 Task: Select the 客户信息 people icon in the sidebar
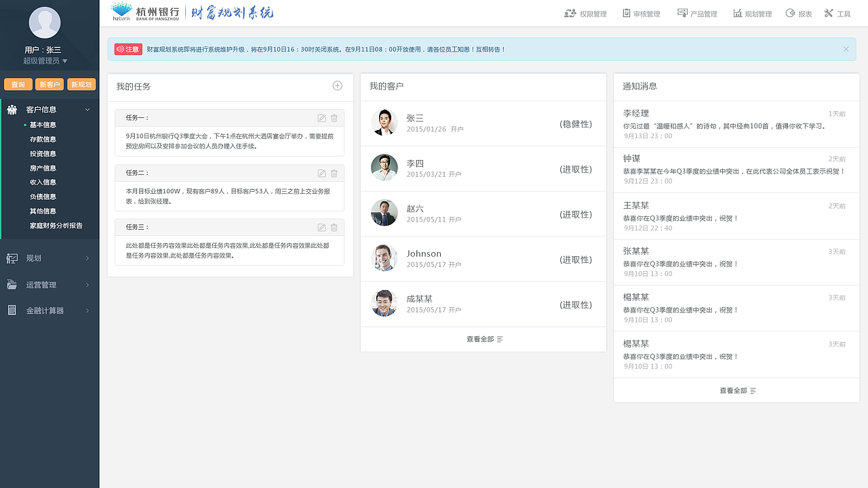pos(14,109)
